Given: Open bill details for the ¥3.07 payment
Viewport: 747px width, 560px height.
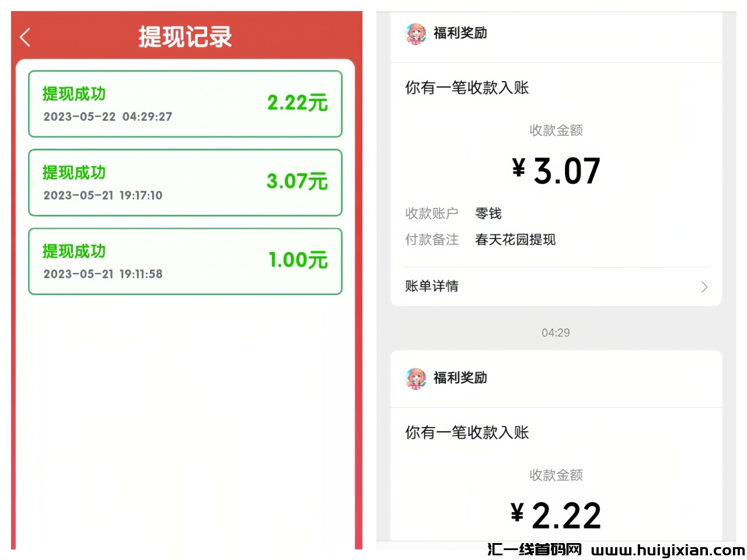Looking at the screenshot, I should click(432, 286).
